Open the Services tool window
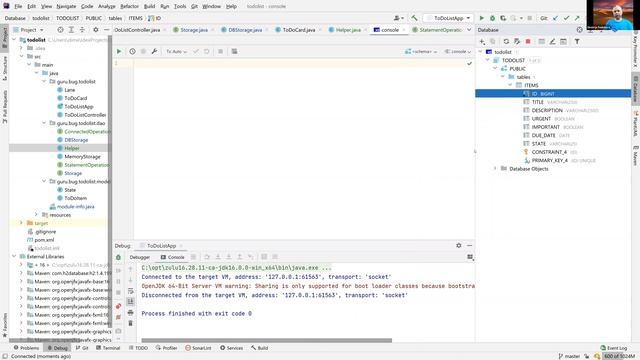640x360 pixels. [x=231, y=348]
